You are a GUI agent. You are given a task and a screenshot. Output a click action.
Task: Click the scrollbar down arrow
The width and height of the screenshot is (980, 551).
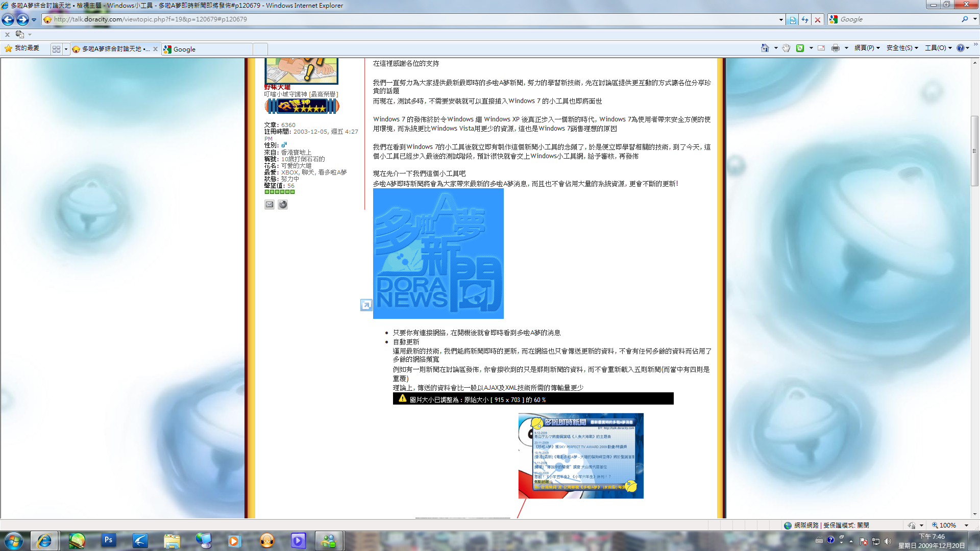pyautogui.click(x=974, y=514)
